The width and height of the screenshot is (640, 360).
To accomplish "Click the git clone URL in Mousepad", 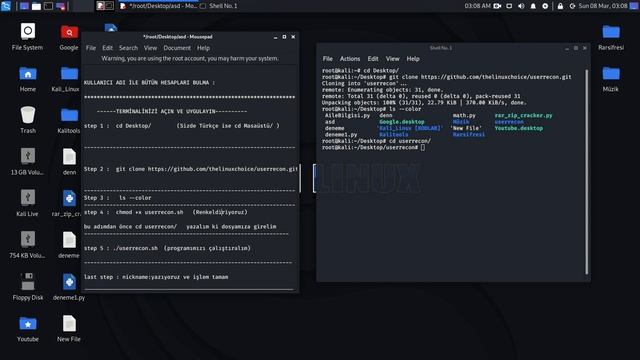I will point(223,169).
